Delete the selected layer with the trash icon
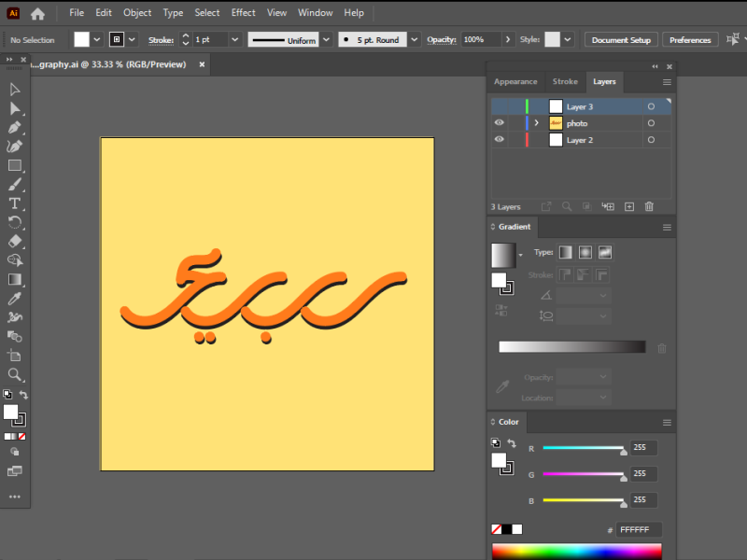 click(649, 206)
